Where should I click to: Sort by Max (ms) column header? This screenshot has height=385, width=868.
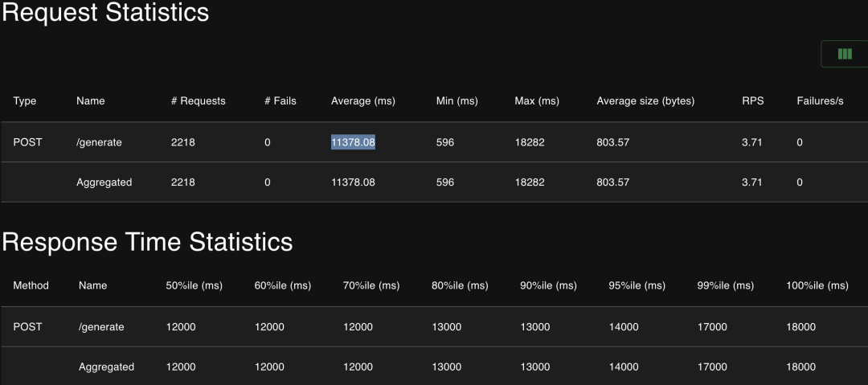tap(537, 101)
